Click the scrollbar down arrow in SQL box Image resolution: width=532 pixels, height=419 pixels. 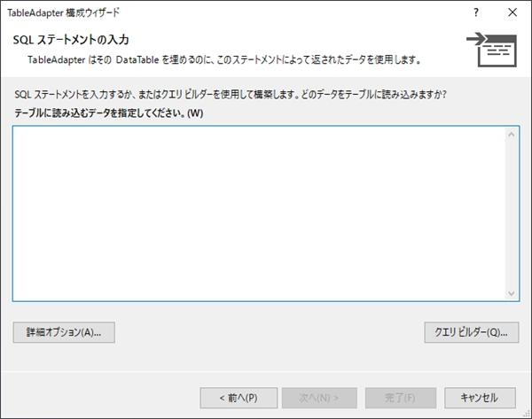pyautogui.click(x=512, y=293)
